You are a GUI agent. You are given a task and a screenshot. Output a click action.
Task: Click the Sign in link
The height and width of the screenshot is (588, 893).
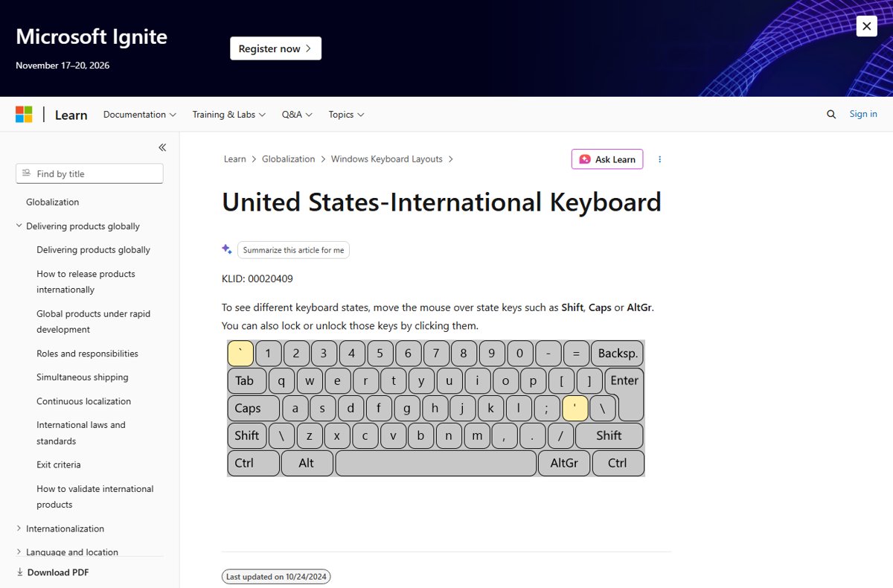(863, 114)
